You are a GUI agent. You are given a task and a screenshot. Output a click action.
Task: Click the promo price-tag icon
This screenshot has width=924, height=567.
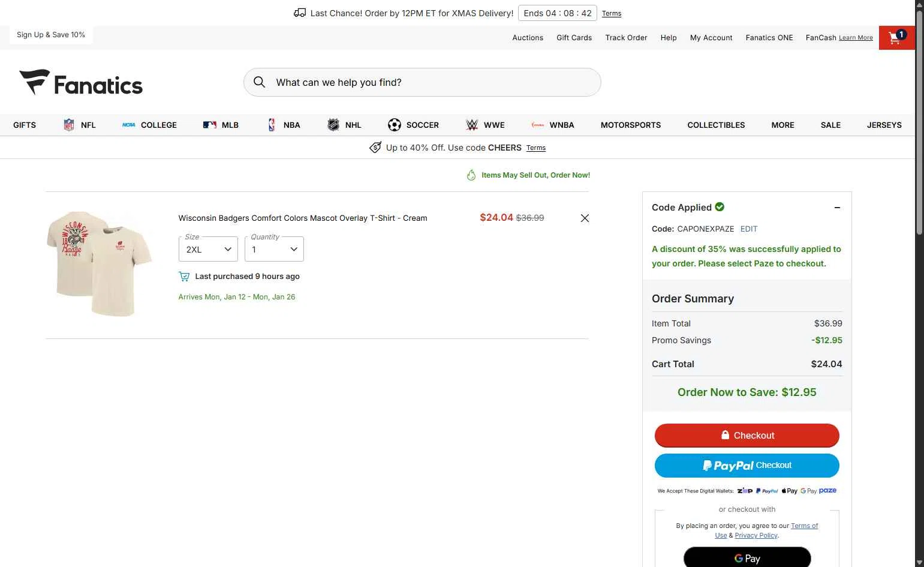pyautogui.click(x=375, y=148)
